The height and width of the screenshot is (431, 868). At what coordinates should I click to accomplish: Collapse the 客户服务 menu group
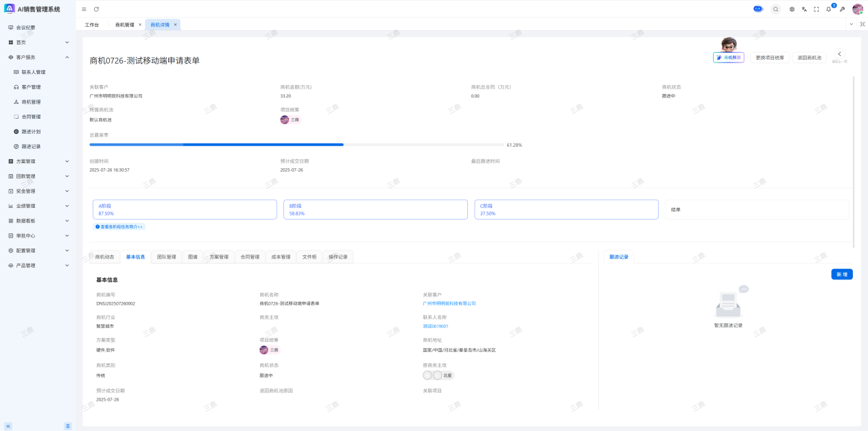coord(67,57)
